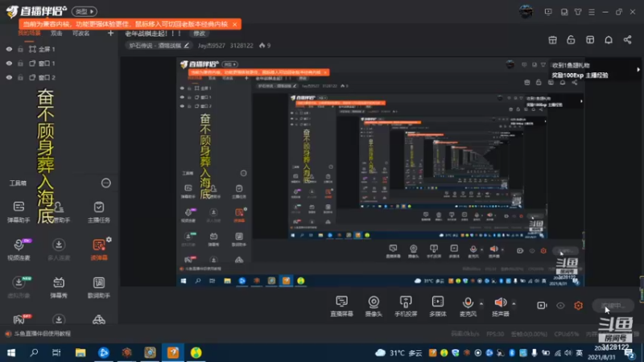Expand microphone options arrow

point(481,303)
